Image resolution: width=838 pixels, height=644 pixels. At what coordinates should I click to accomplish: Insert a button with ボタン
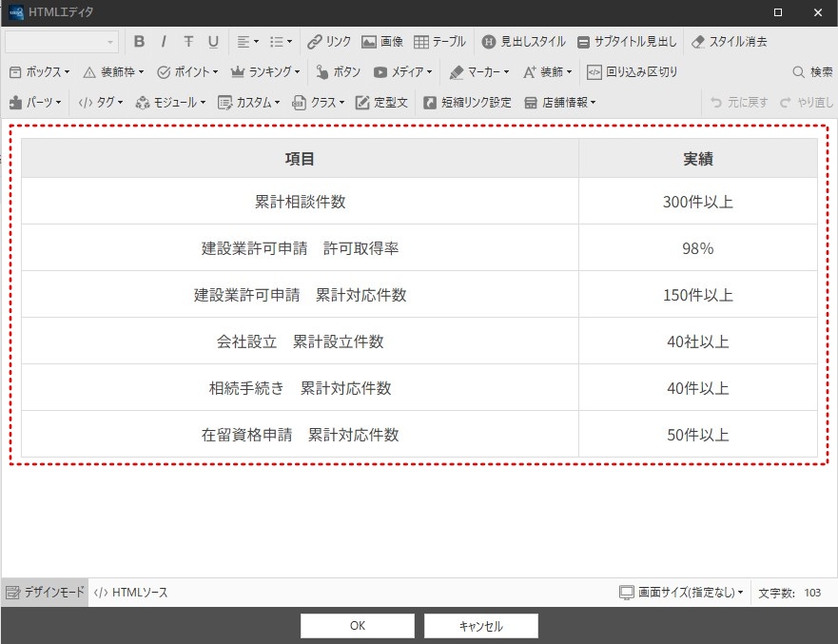click(x=339, y=71)
